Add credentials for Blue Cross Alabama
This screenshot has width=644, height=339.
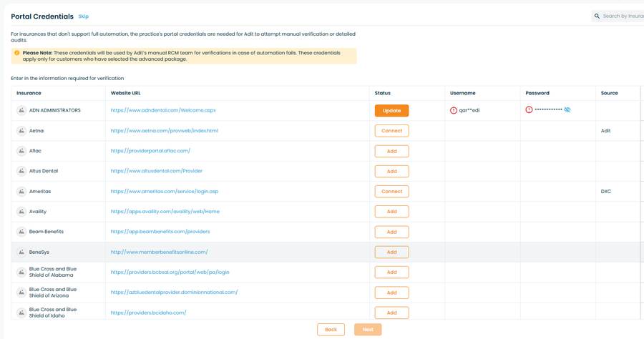click(391, 272)
